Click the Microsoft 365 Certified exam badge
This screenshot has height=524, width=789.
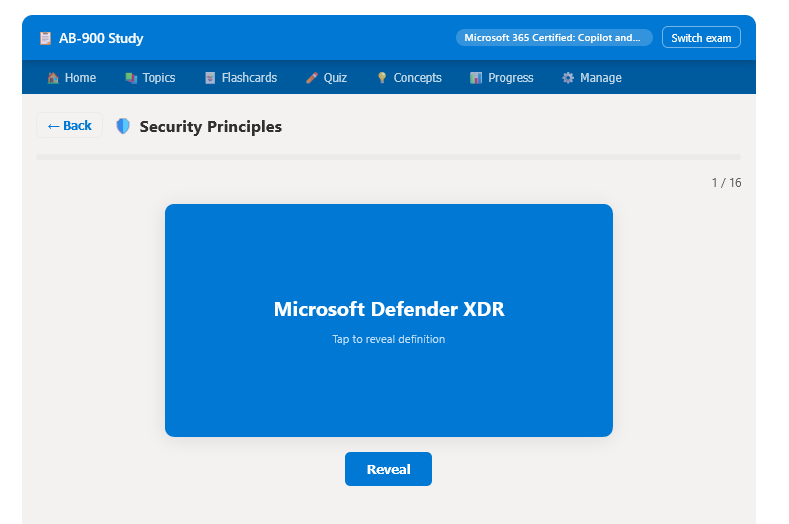click(554, 38)
